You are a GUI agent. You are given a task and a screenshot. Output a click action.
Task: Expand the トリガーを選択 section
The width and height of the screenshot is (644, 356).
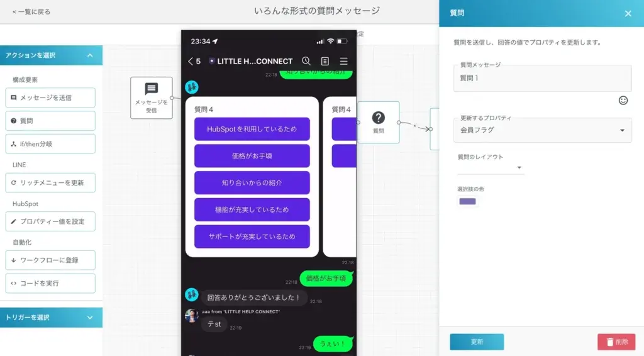90,318
